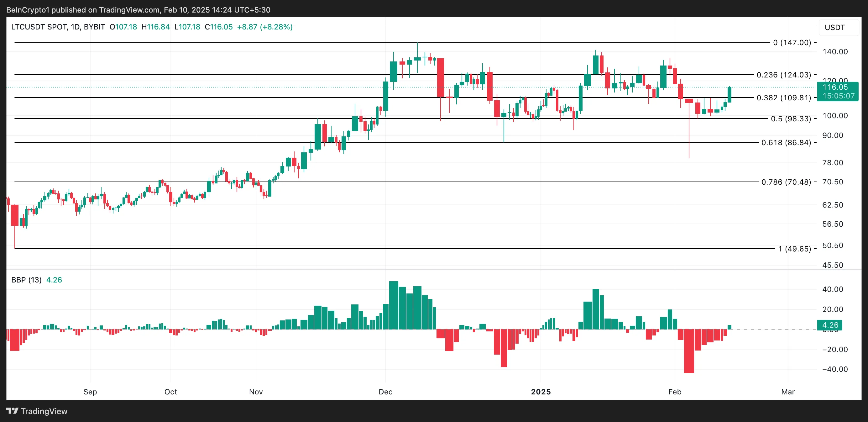Select the 0.5 (98.33) Fibonacci level
This screenshot has height=422, width=868.
[x=791, y=119]
